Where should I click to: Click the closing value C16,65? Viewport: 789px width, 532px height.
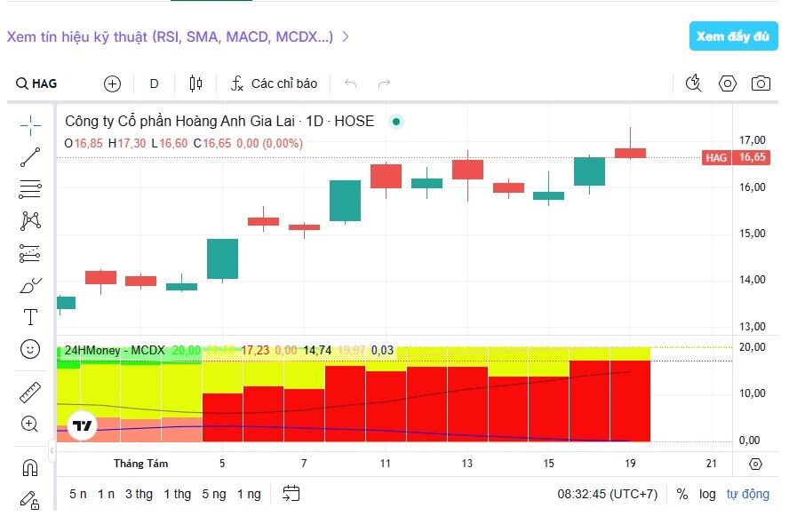point(212,143)
